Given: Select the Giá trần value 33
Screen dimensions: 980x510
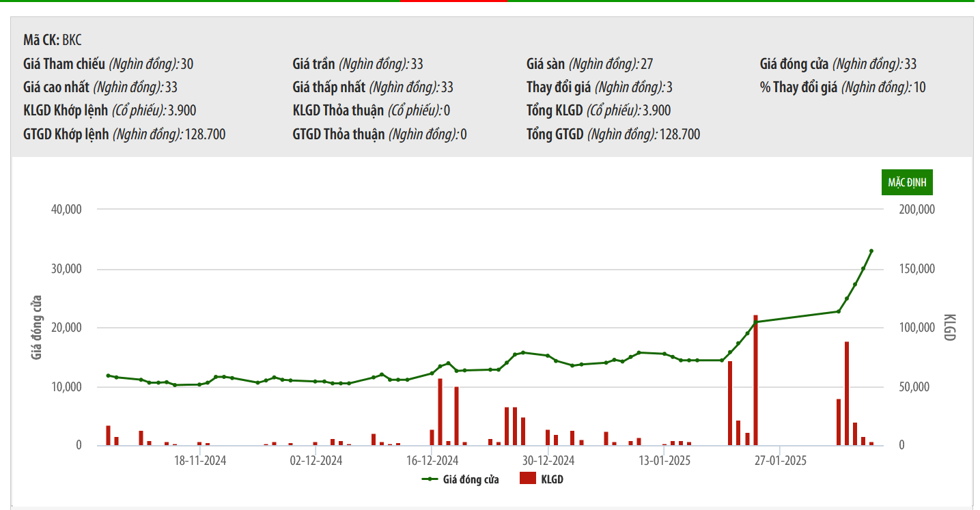Looking at the screenshot, I should coord(417,64).
